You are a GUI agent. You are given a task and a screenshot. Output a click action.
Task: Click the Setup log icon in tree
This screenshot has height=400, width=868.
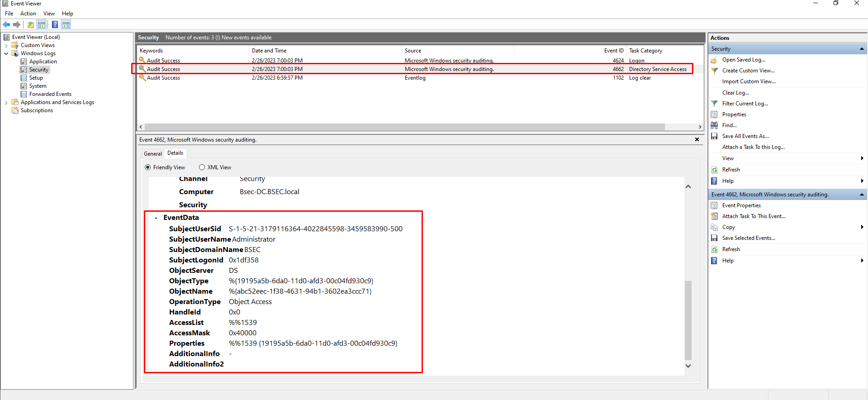coord(24,78)
